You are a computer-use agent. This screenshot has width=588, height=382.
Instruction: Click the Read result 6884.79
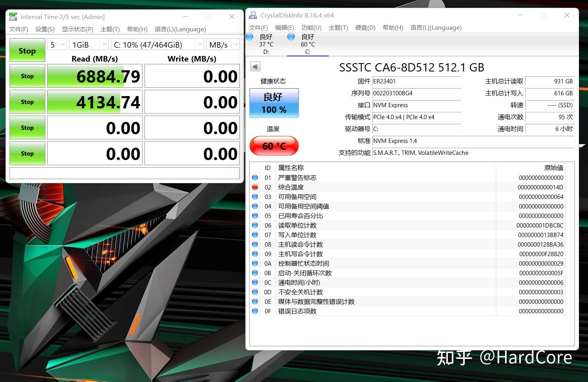point(95,76)
